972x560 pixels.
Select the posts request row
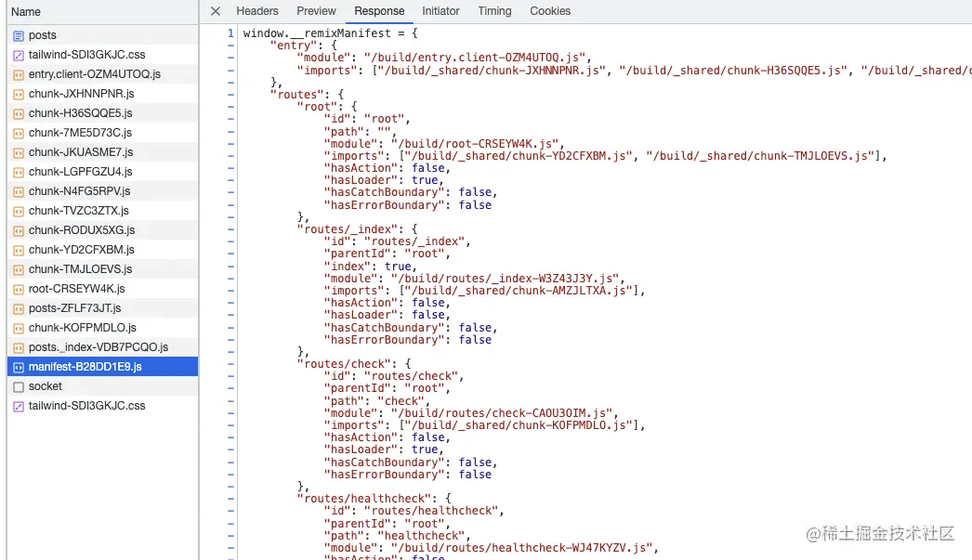coord(103,35)
